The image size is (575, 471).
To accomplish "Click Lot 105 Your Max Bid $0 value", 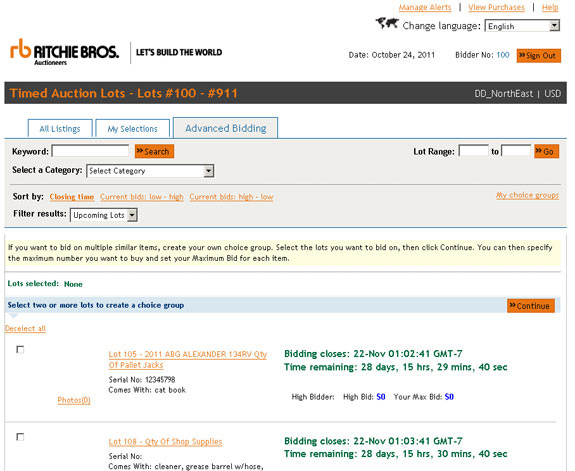I will pyautogui.click(x=449, y=397).
